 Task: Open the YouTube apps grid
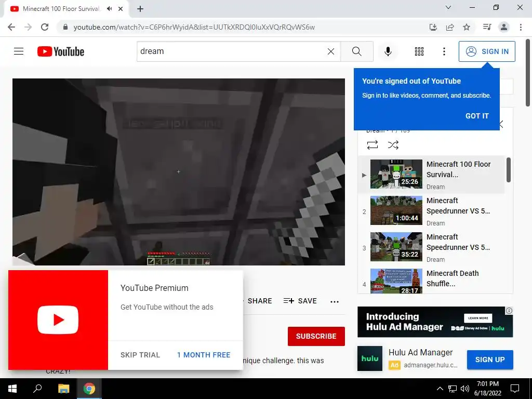[419, 51]
